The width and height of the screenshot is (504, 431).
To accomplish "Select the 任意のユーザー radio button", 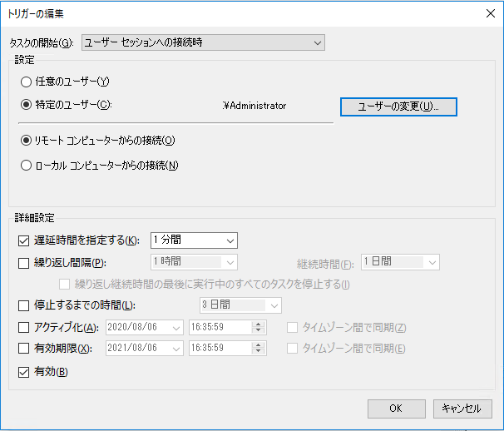I will [x=27, y=82].
